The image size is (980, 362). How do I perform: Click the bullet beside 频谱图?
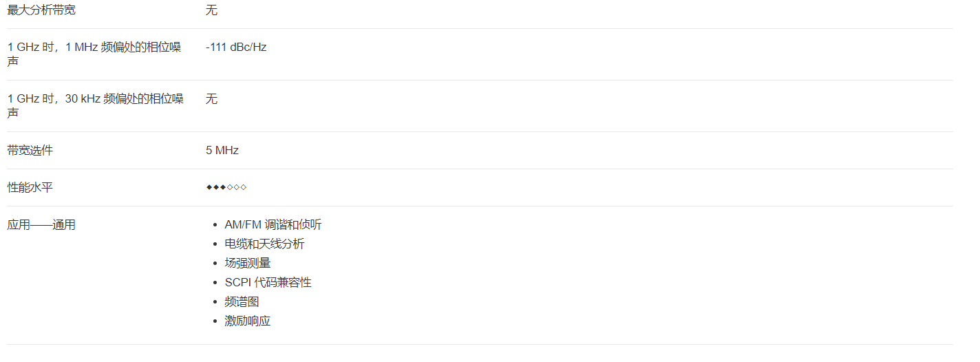point(216,302)
